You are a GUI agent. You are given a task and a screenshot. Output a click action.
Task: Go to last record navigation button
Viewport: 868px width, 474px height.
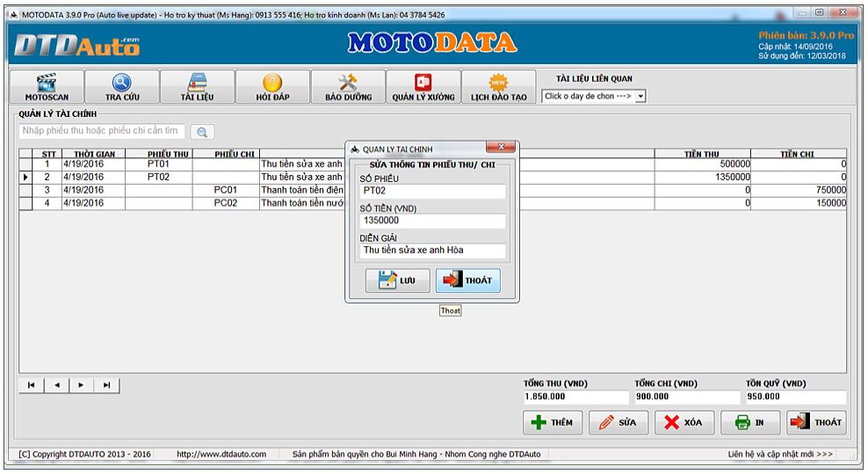(x=106, y=385)
